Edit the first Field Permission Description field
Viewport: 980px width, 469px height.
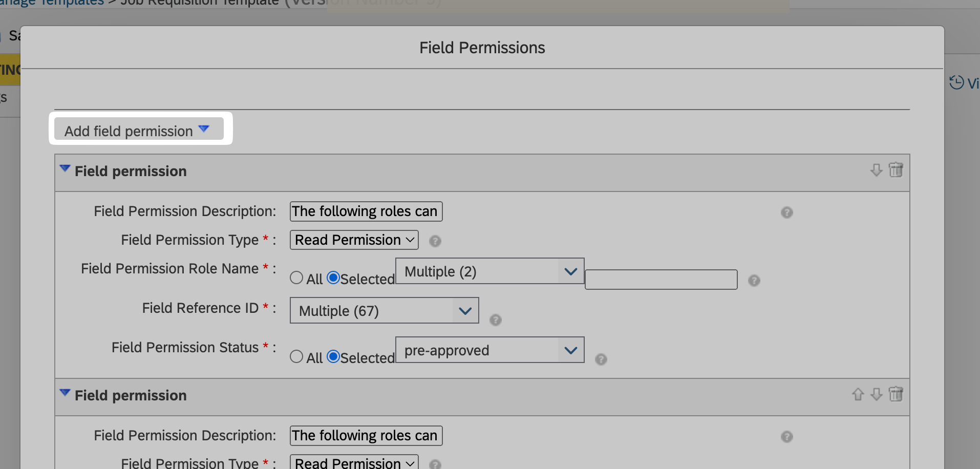pyautogui.click(x=366, y=211)
